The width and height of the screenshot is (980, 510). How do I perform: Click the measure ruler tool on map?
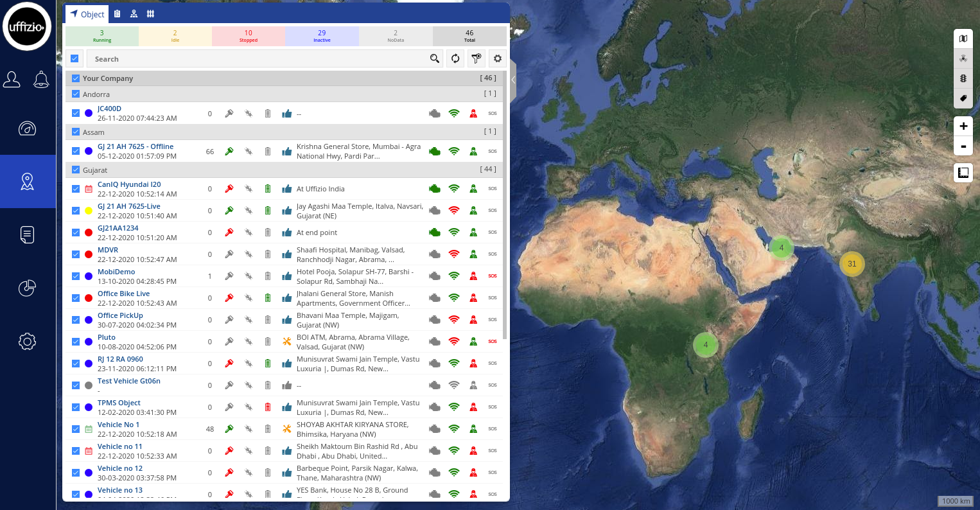point(963,173)
